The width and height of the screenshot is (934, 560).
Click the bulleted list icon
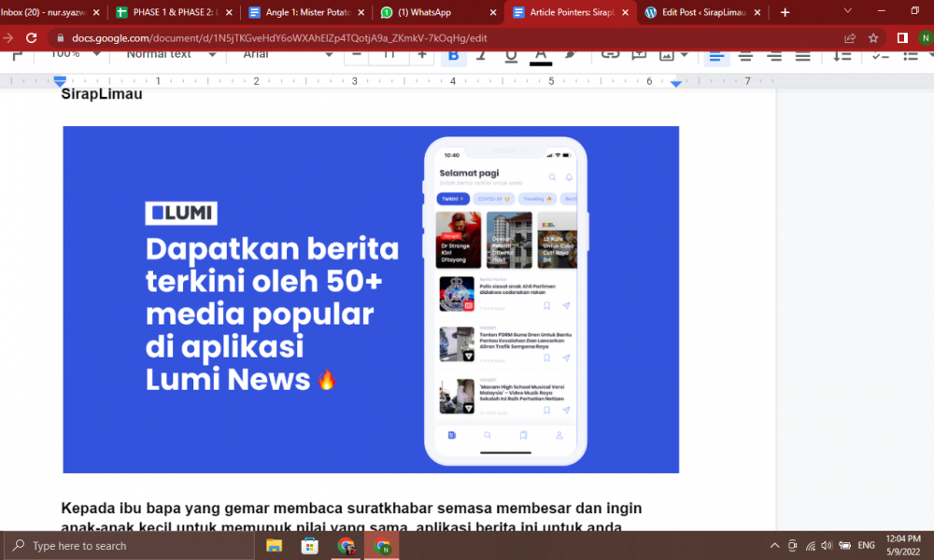tap(910, 57)
